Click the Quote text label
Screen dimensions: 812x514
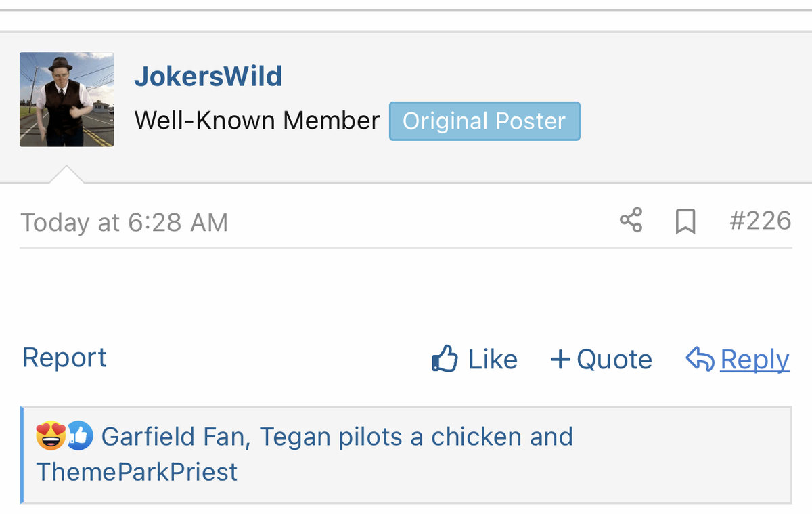(x=614, y=360)
